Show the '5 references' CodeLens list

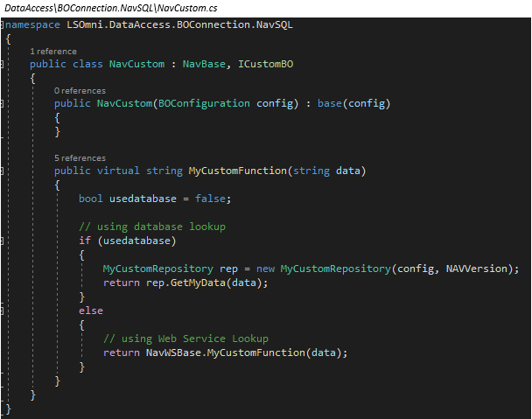coord(80,158)
